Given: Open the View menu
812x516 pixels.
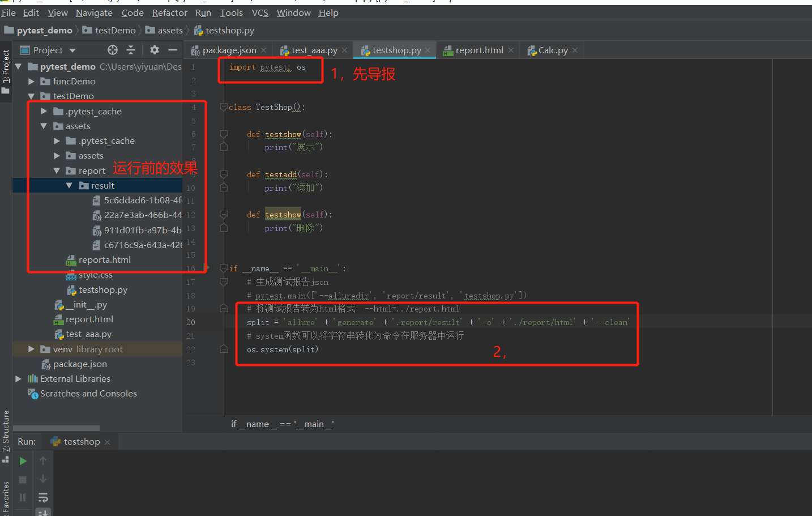Looking at the screenshot, I should (58, 12).
